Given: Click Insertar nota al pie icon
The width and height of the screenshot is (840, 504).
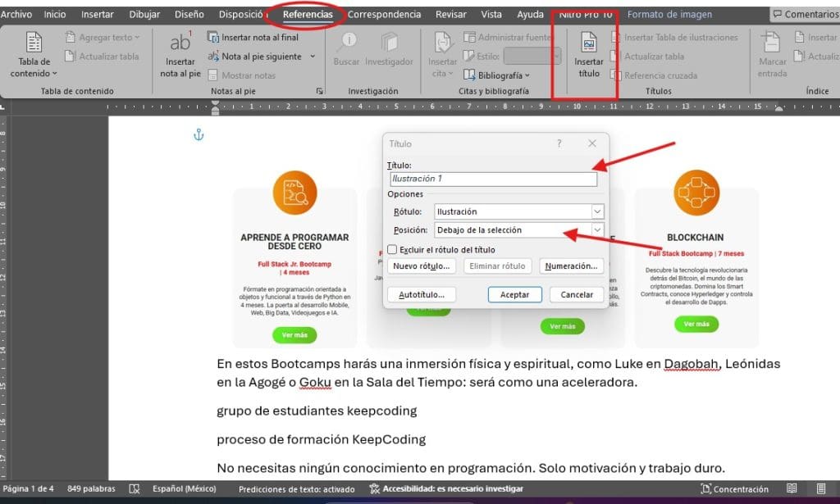Looking at the screenshot, I should [x=180, y=44].
